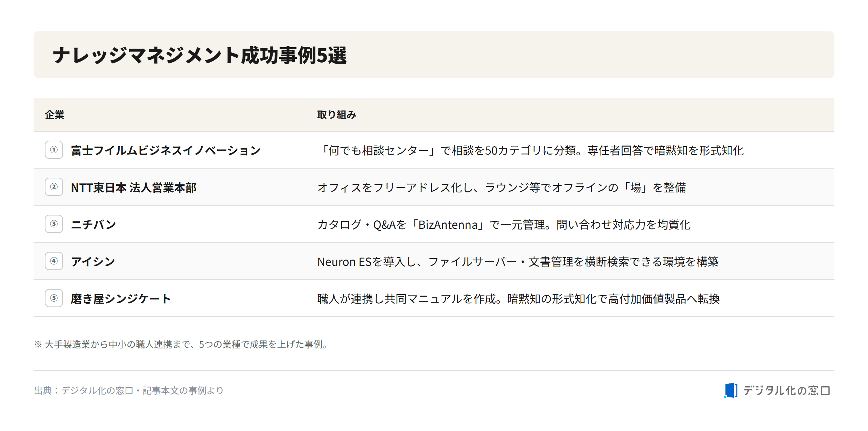The image size is (868, 431).
Task: Click the circled number 5 badge
Action: point(54,298)
